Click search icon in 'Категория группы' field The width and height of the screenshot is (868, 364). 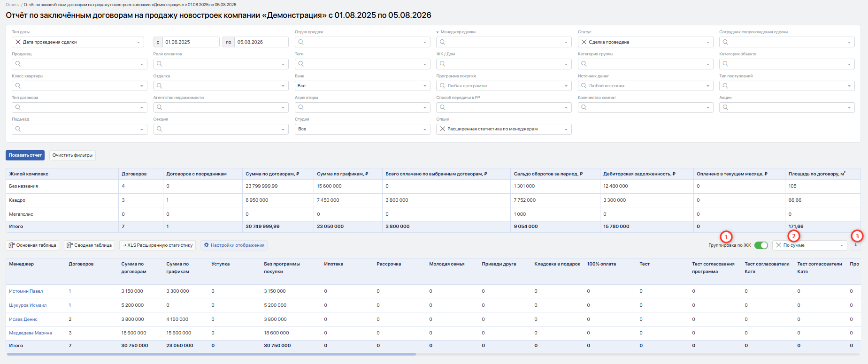(x=584, y=64)
